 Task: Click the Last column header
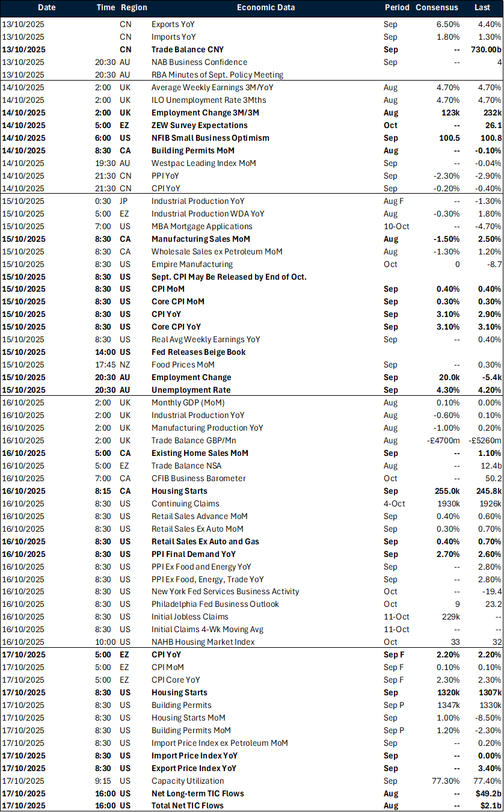pos(482,8)
